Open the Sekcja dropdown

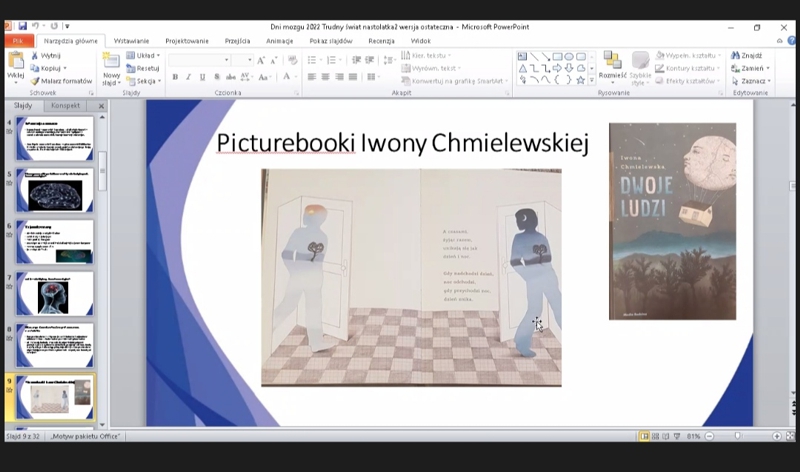[144, 81]
